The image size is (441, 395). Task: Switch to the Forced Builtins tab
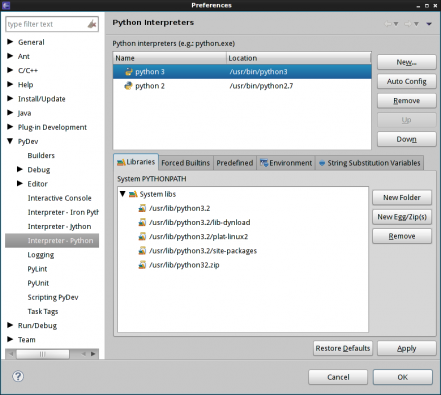click(x=186, y=163)
